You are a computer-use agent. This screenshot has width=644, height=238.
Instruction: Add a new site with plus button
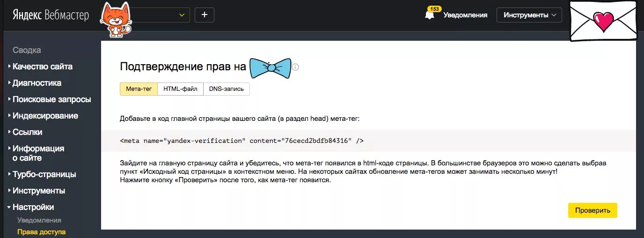tap(205, 15)
